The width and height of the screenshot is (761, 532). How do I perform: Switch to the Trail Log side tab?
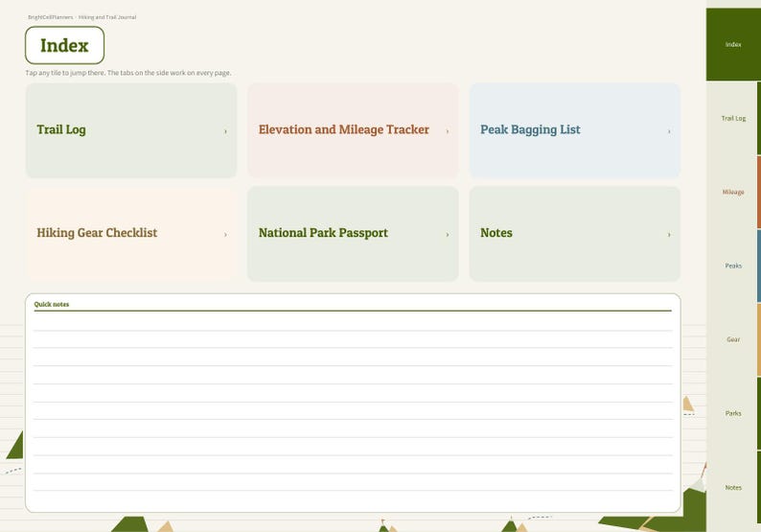(733, 118)
